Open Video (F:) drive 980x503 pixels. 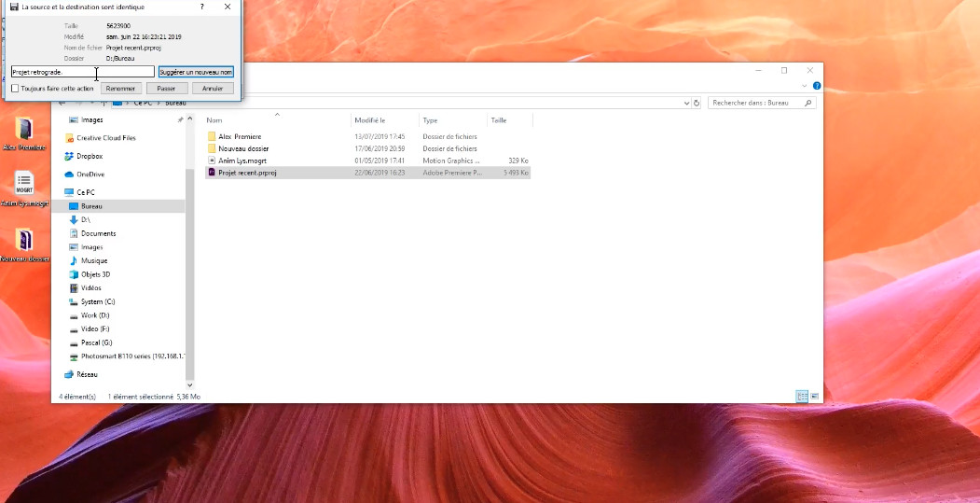click(x=90, y=328)
